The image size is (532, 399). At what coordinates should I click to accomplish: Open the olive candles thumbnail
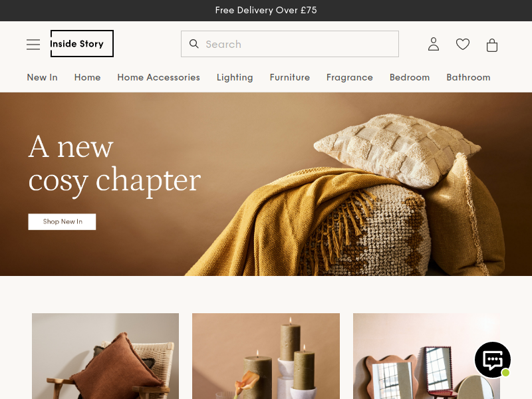point(266,356)
